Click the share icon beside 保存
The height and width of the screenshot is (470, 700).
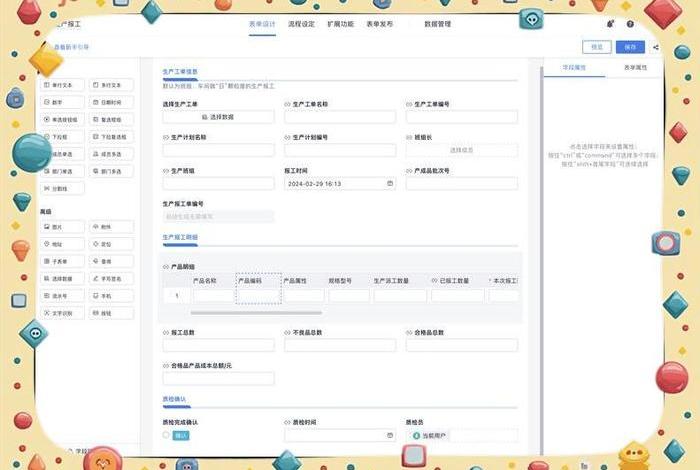coord(655,47)
